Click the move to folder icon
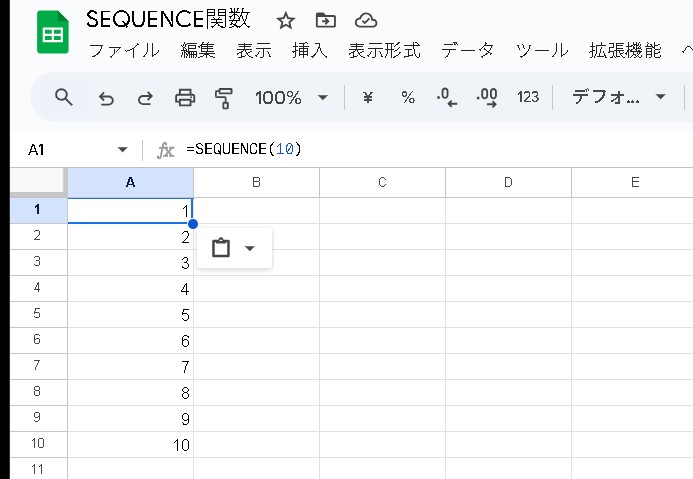This screenshot has width=693, height=479. pos(325,21)
